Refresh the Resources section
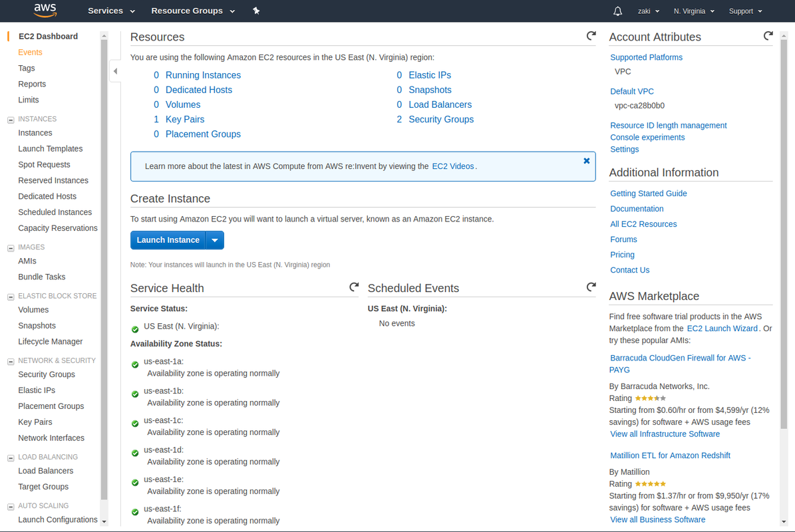Screen dimensions: 795x532 591,36
